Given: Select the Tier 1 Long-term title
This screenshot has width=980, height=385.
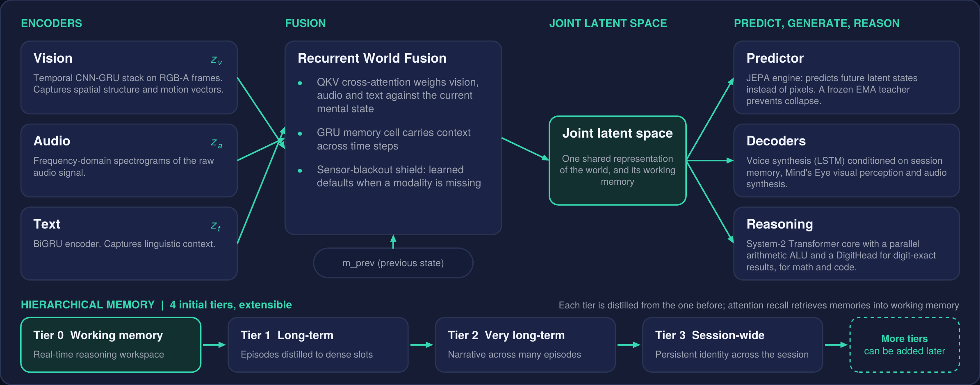Looking at the screenshot, I should 287,335.
